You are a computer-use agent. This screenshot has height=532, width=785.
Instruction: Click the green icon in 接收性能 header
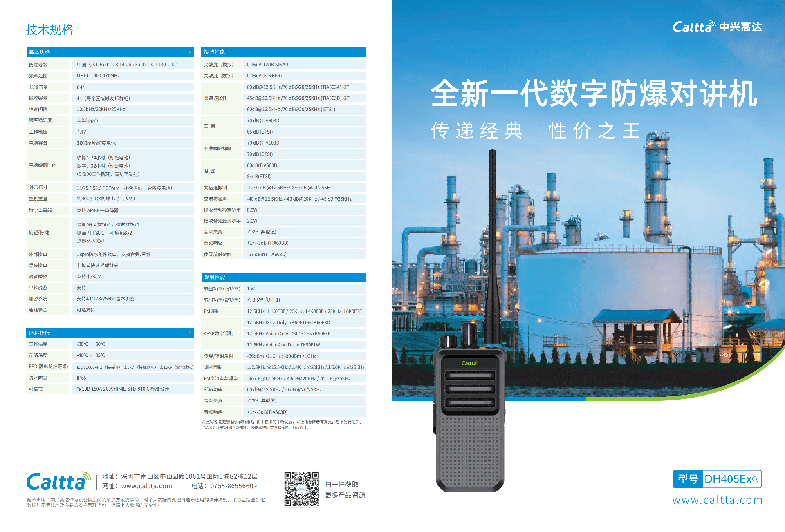point(359,52)
